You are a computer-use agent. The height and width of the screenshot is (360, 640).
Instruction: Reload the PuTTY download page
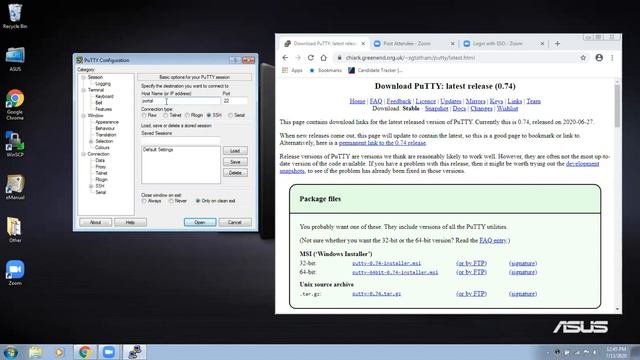pos(311,58)
